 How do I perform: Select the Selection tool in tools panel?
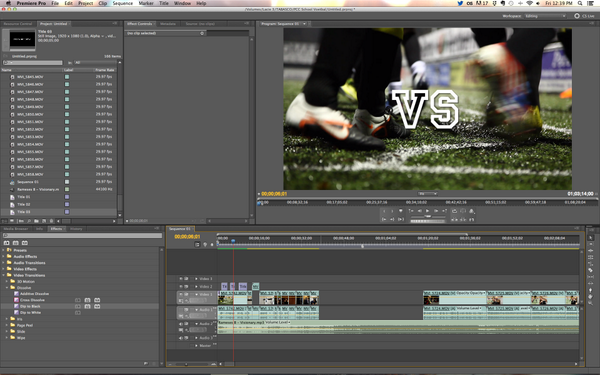[x=590, y=238]
